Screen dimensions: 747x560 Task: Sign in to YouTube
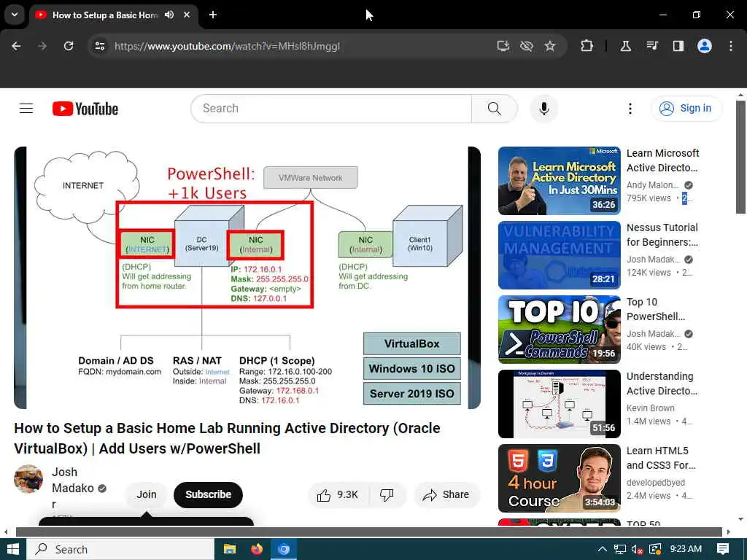(686, 109)
